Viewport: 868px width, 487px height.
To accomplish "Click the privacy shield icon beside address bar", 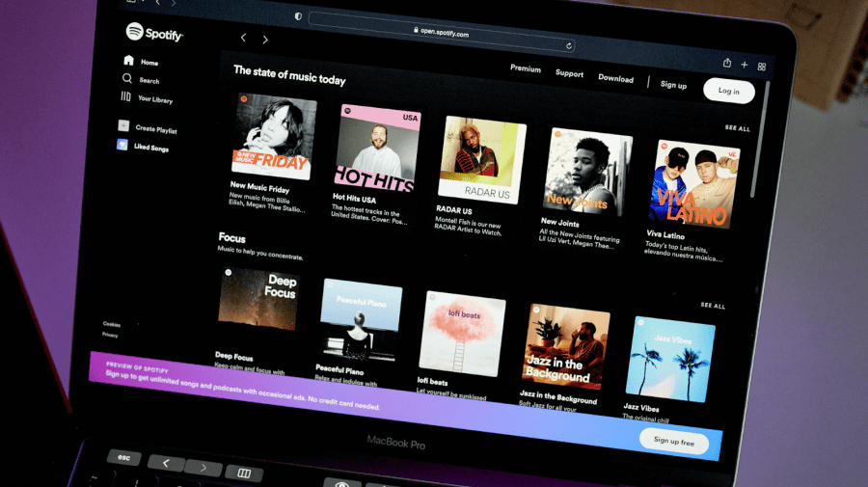I will tap(298, 16).
